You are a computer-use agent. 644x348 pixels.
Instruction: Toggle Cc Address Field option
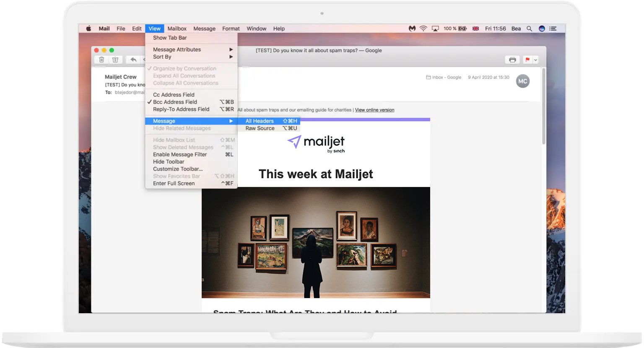point(191,95)
